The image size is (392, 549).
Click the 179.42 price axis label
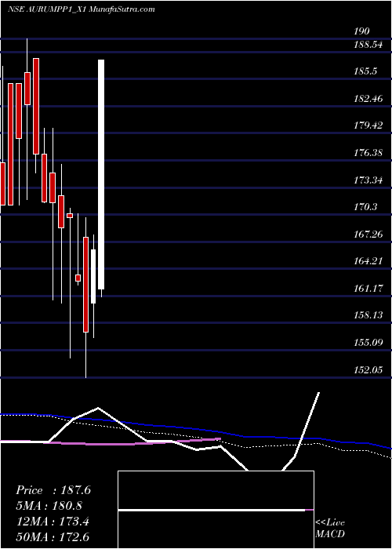pyautogui.click(x=368, y=125)
